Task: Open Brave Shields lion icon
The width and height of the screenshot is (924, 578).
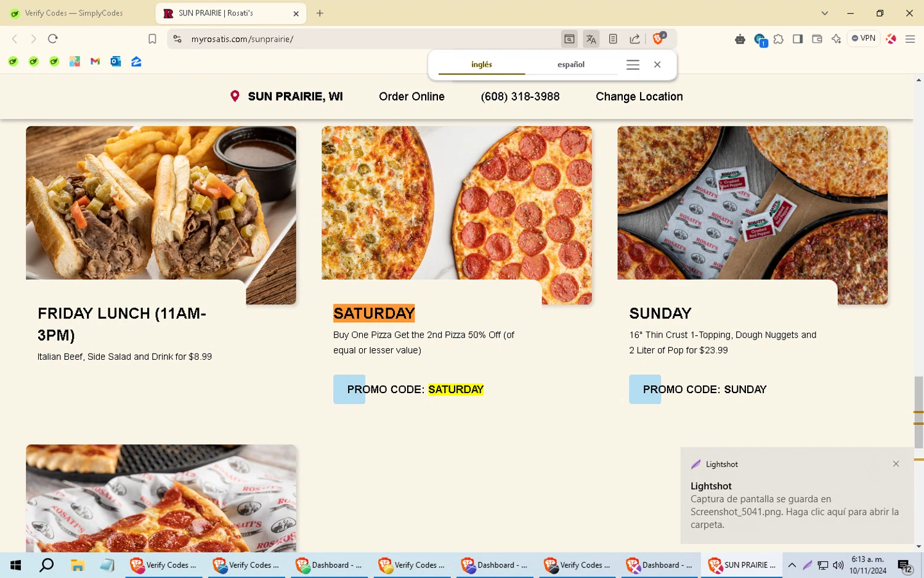Action: pos(659,38)
